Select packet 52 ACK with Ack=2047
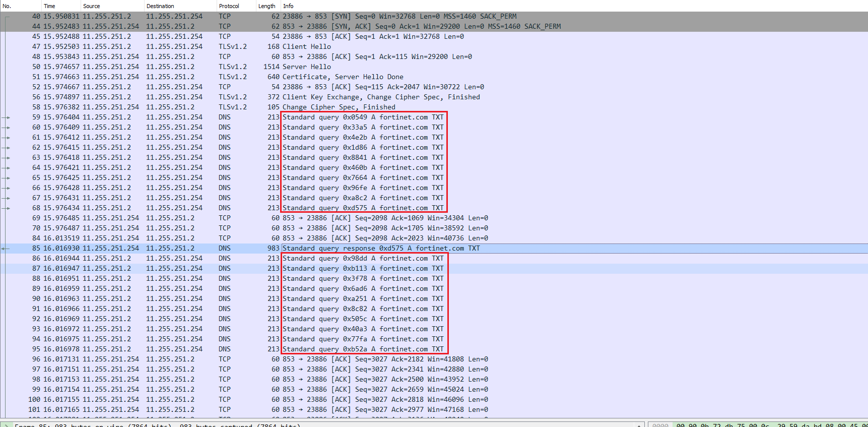 click(434, 87)
